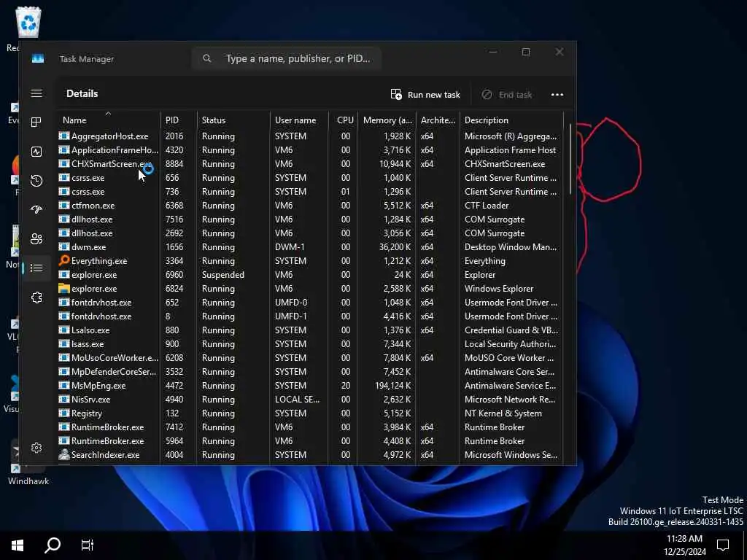Viewport: 747px width, 560px height.
Task: Sort by PID column header
Action: [x=179, y=120]
